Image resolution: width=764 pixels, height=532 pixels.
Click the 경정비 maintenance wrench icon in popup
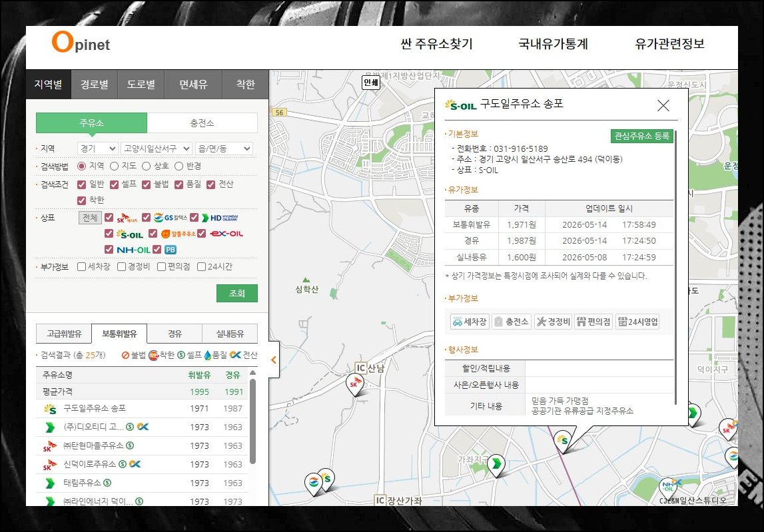tap(553, 322)
